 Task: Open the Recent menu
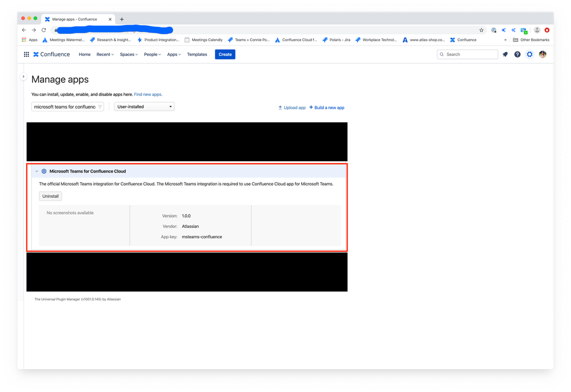[105, 54]
